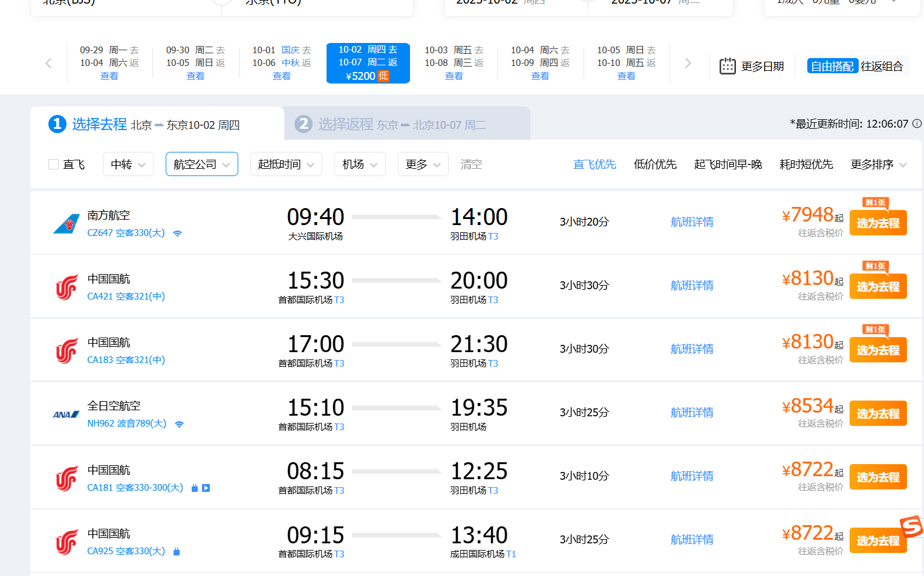Click next dates right arrow
The width and height of the screenshot is (924, 576).
tap(688, 64)
